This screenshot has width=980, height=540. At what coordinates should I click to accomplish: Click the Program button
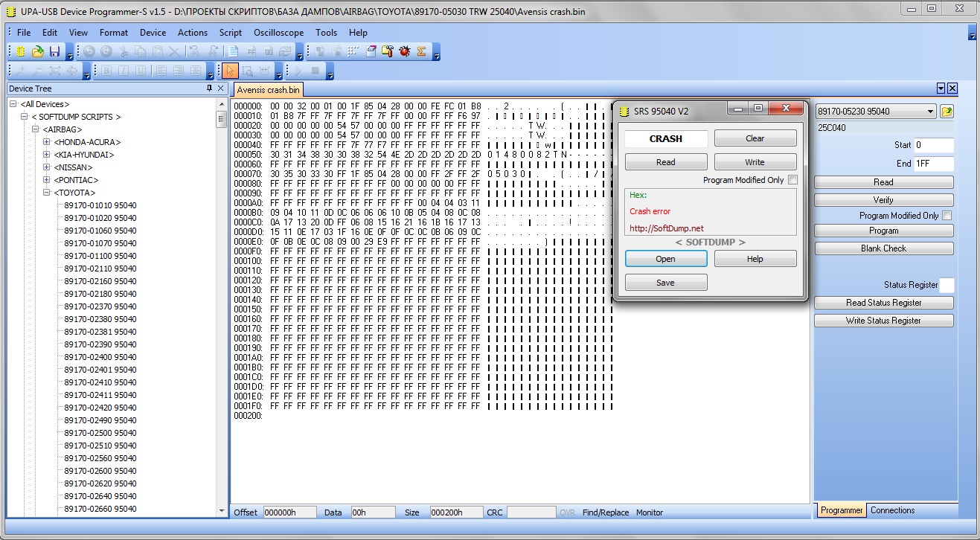[x=884, y=231]
